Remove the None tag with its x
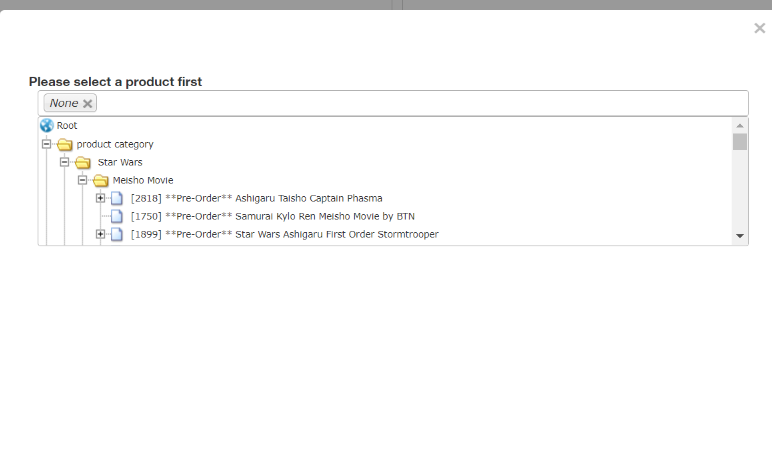Screen dimensions: 772x463 click(x=88, y=103)
